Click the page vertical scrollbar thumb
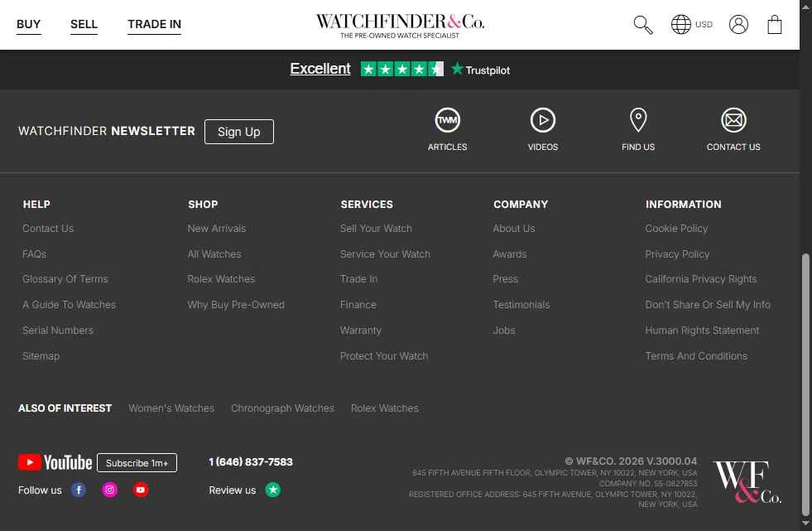Viewport: 812px width, 531px height. (805, 384)
